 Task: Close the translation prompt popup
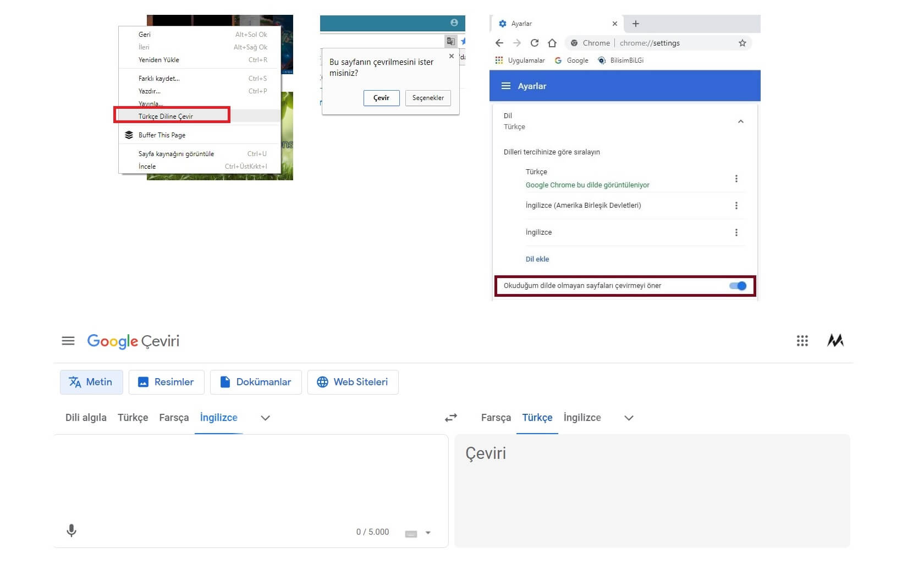452,56
